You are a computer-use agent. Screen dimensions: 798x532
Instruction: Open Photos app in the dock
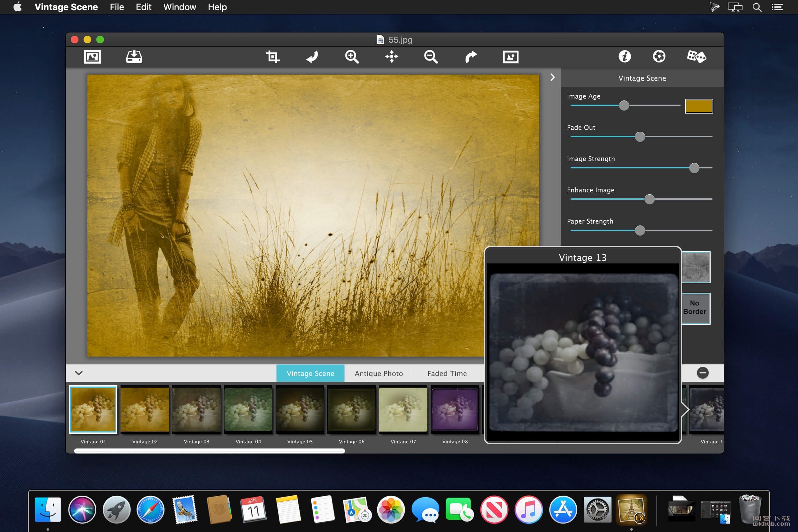391,509
